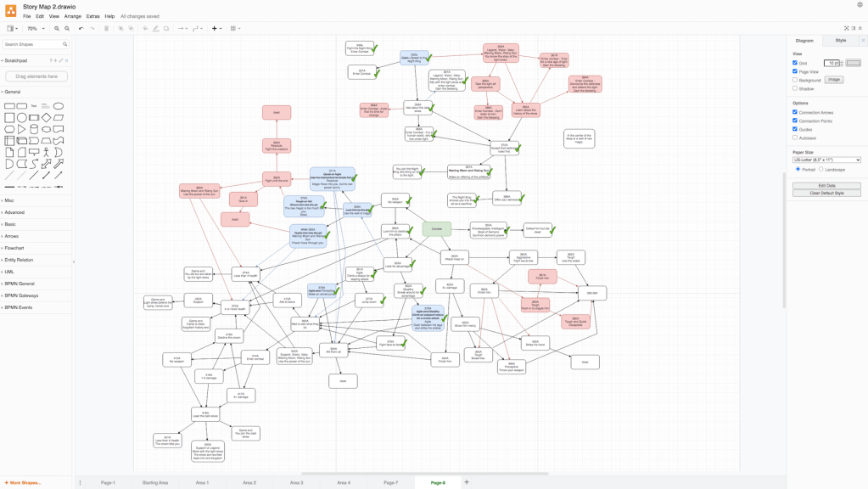Open the Paper Size dropdown
This screenshot has width=868, height=489.
(x=826, y=160)
